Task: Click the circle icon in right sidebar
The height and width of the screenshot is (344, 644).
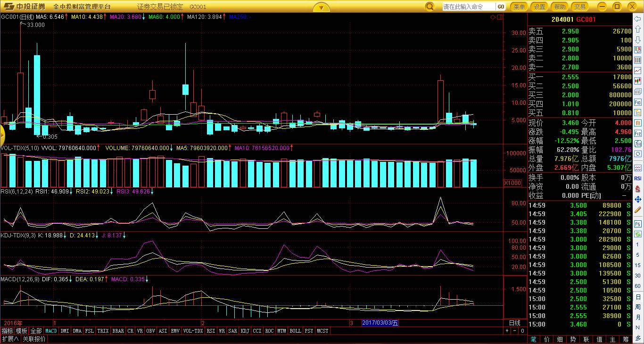Action: click(638, 154)
